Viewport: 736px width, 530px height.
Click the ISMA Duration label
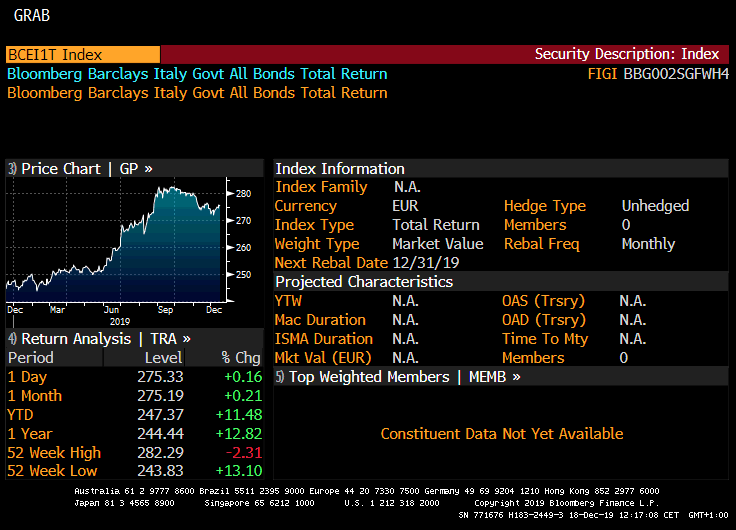click(324, 338)
